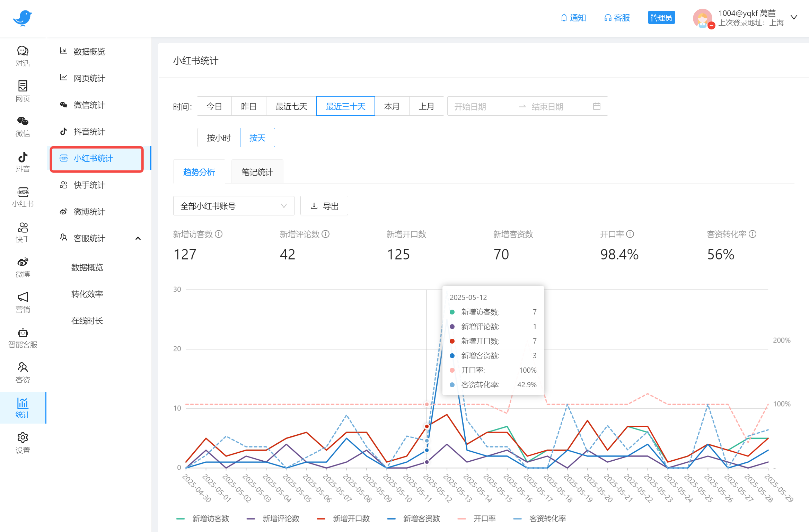Open the 客服 link in the top bar
Screen dimensions: 809x532
click(x=617, y=18)
